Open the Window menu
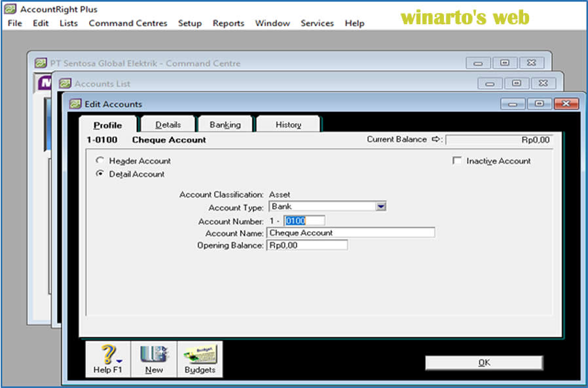 click(x=272, y=23)
